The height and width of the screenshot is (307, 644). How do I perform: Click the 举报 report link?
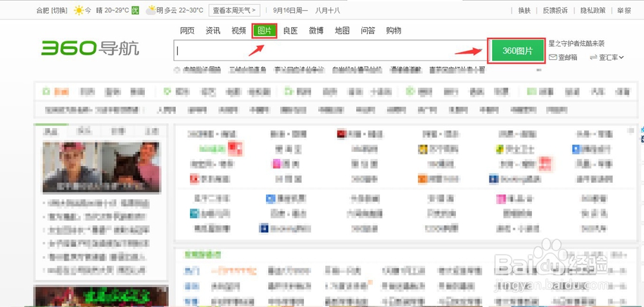tap(624, 10)
